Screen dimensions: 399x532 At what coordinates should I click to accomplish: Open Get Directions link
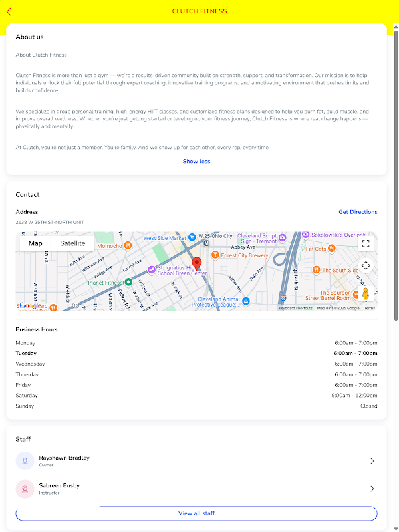[x=358, y=212]
